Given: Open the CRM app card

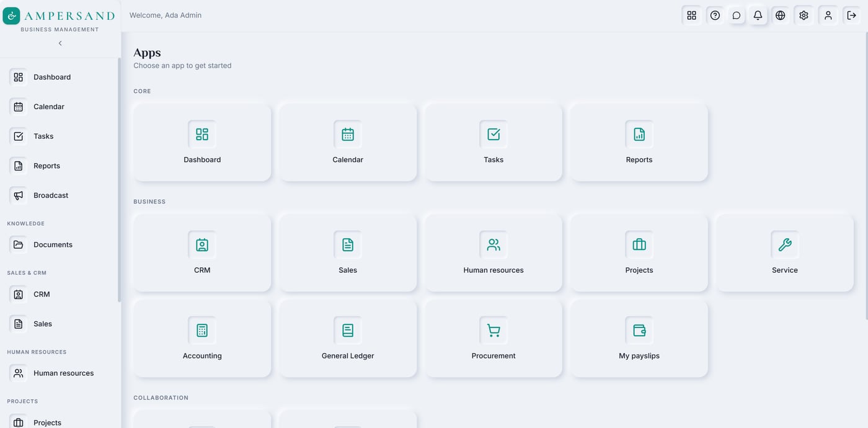Looking at the screenshot, I should click(x=202, y=253).
